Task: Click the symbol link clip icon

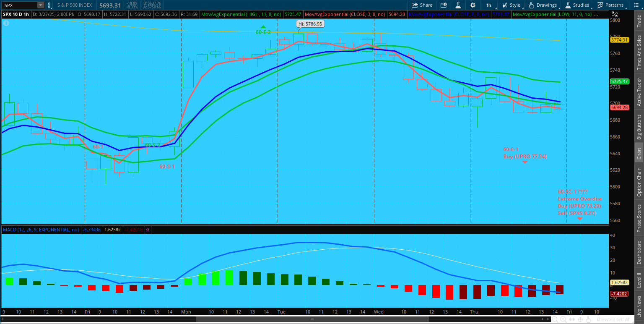Action: click(49, 5)
